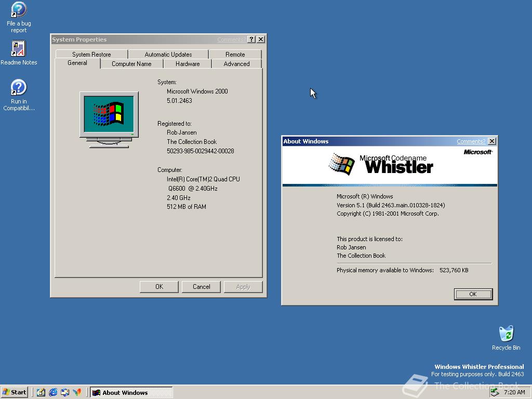Click 'The Collection Book' in About Windows
Image resolution: width=532 pixels, height=399 pixels.
[361, 256]
